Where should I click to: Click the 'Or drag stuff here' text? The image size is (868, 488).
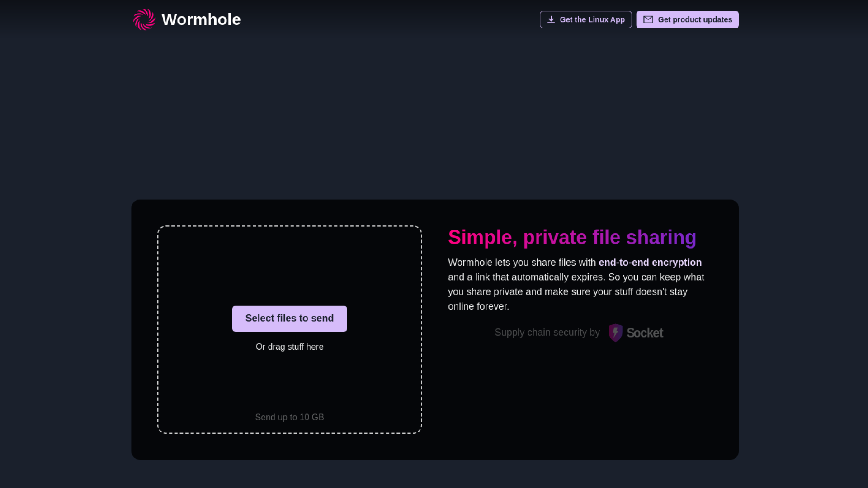[x=289, y=347]
